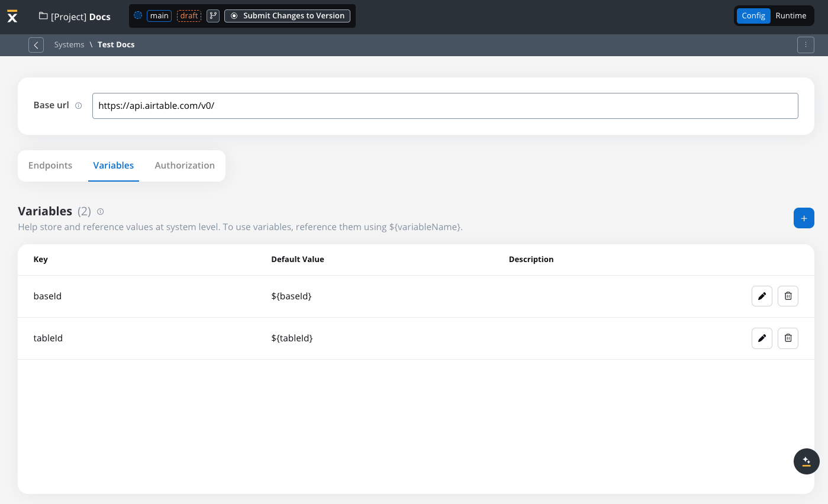
Task: Open the git branch icon
Action: 213,16
